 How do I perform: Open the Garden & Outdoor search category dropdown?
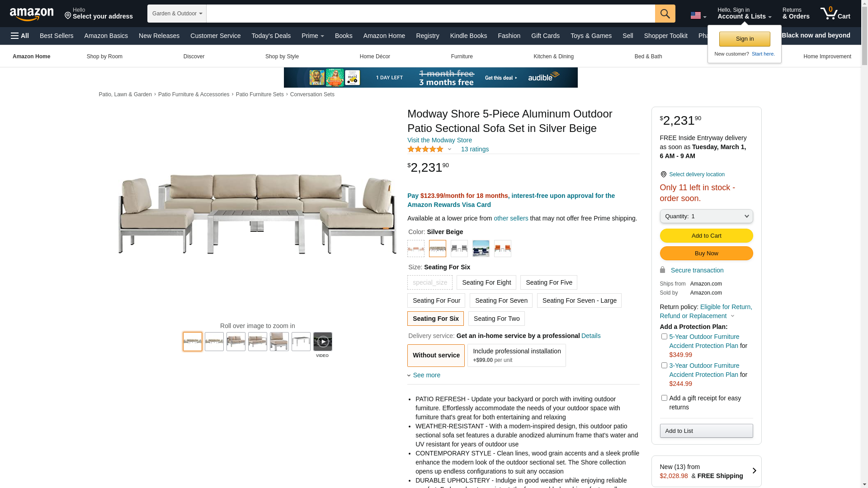(x=177, y=14)
